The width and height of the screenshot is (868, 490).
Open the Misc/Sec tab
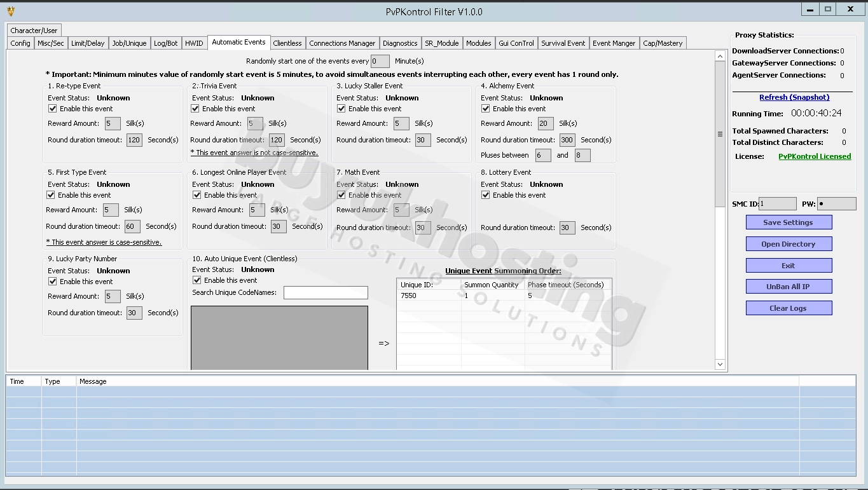(51, 43)
